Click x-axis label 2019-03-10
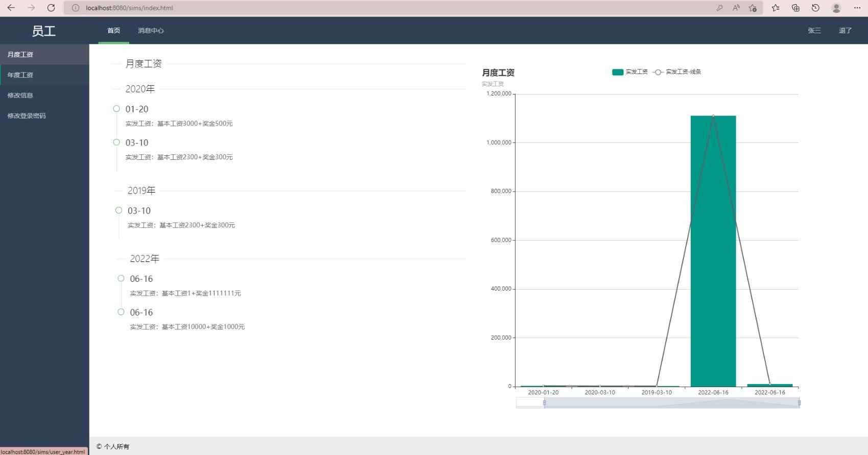 point(656,393)
